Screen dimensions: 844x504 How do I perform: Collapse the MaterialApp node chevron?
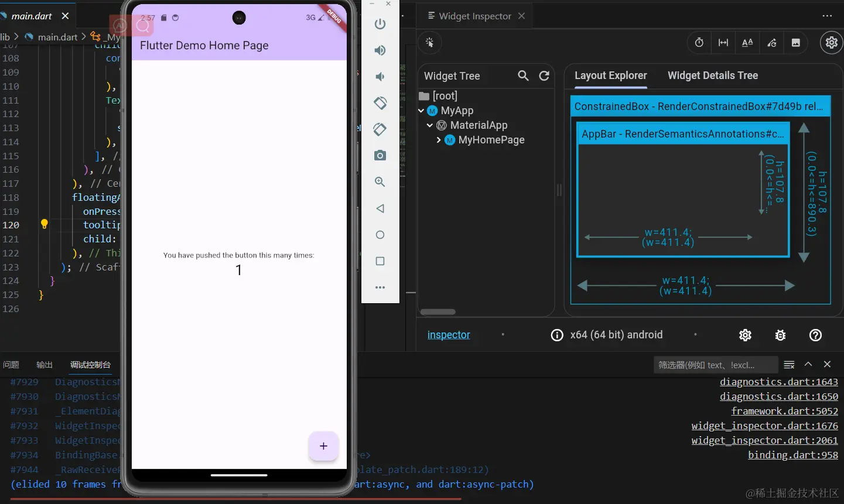[430, 125]
